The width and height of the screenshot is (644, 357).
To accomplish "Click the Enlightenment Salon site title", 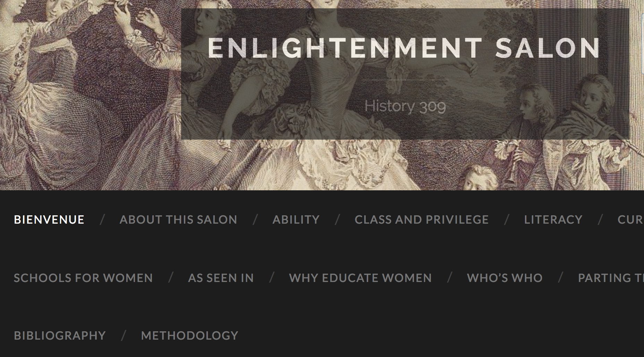I will coord(404,48).
